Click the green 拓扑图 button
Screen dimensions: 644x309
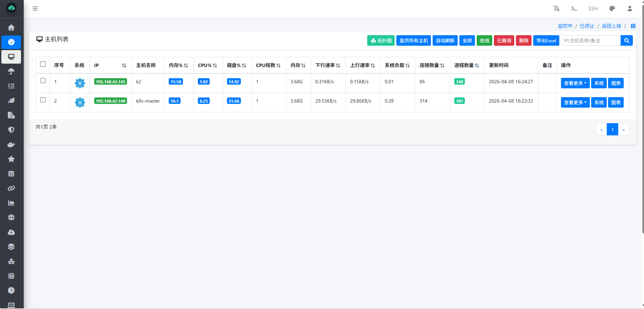pos(381,41)
